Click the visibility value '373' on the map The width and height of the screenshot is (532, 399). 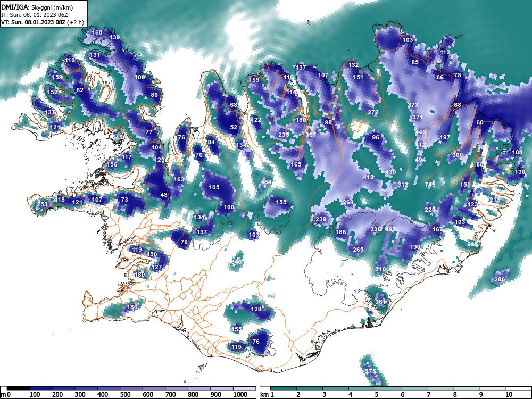[413, 105]
